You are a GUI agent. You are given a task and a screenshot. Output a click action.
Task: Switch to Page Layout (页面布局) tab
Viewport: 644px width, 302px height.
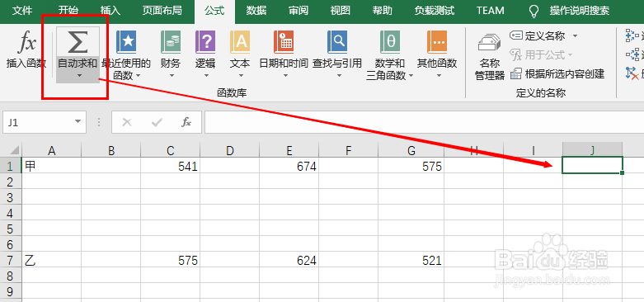[x=162, y=11]
